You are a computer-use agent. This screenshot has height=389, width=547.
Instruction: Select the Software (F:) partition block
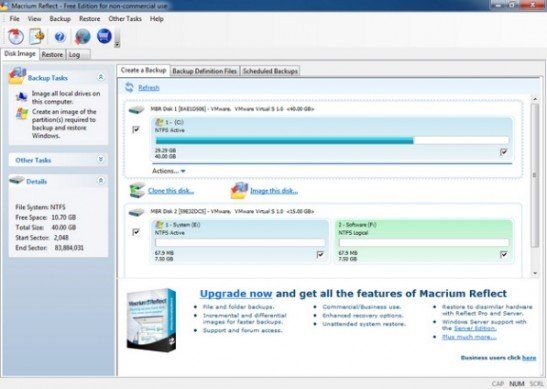click(x=424, y=241)
